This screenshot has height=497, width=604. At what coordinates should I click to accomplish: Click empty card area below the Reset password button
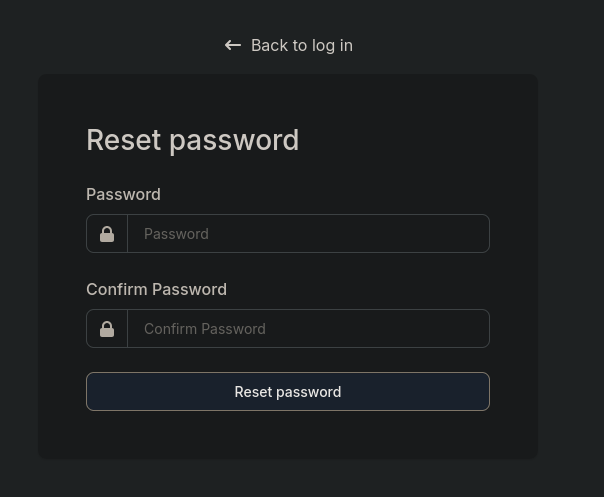point(288,436)
